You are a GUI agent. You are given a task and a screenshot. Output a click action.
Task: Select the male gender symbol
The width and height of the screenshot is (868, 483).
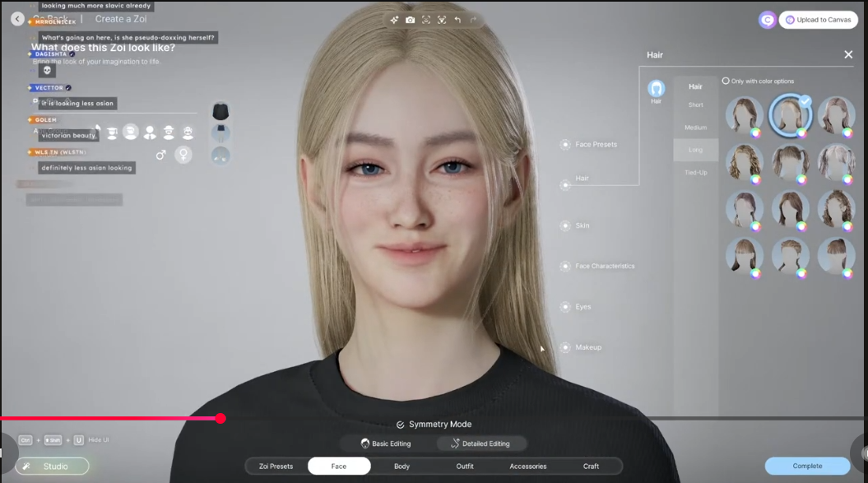coord(161,155)
